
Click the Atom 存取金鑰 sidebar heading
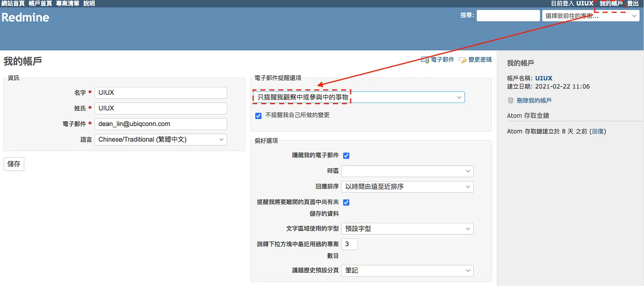click(x=528, y=116)
